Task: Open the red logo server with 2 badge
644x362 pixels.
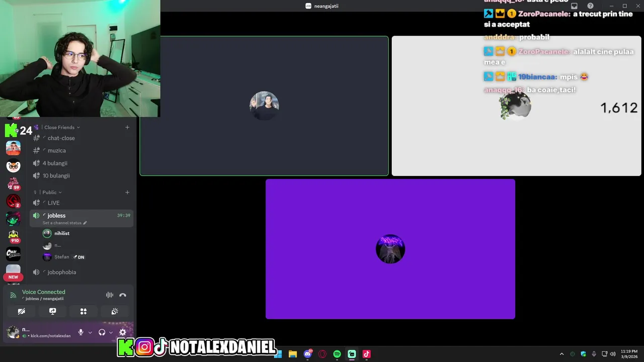Action: pos(13,201)
